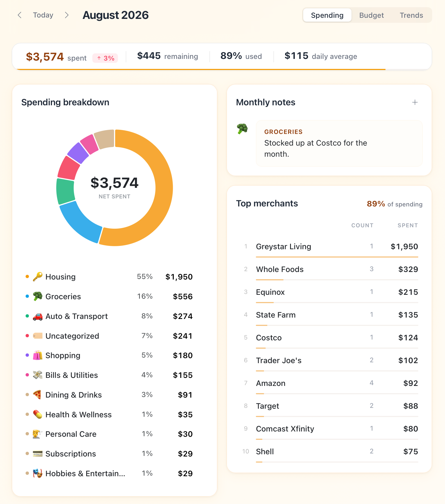445x504 pixels.
Task: Click the masks icon for Hobbies & Entertainment
Action: point(38,473)
